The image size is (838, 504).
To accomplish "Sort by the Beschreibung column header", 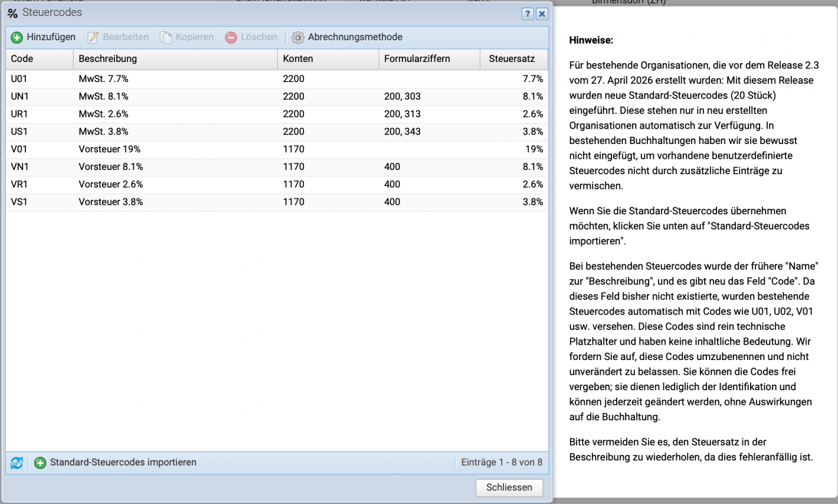I will (175, 59).
